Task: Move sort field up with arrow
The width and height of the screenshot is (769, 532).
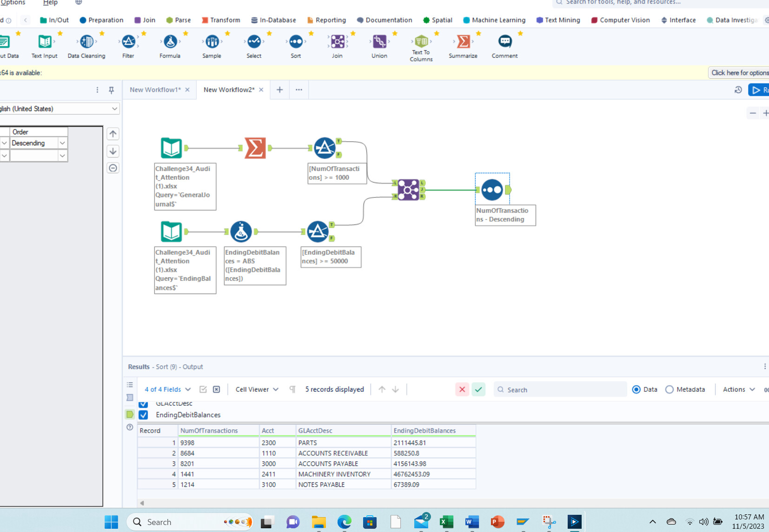Action: point(113,134)
